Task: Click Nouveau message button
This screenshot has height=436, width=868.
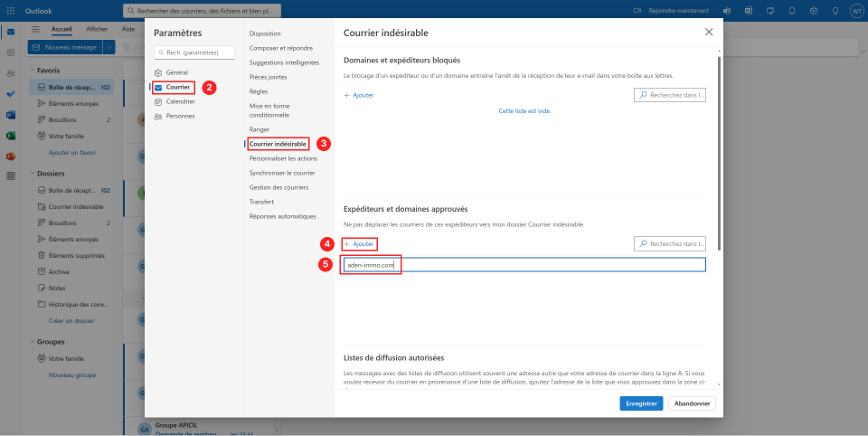Action: click(x=65, y=47)
